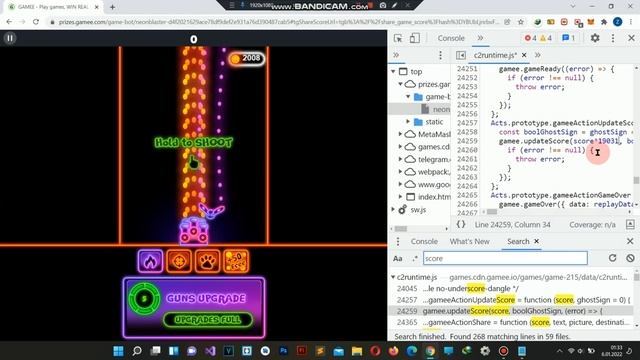
Task: Close the Search drawer tab
Action: pyautogui.click(x=536, y=241)
